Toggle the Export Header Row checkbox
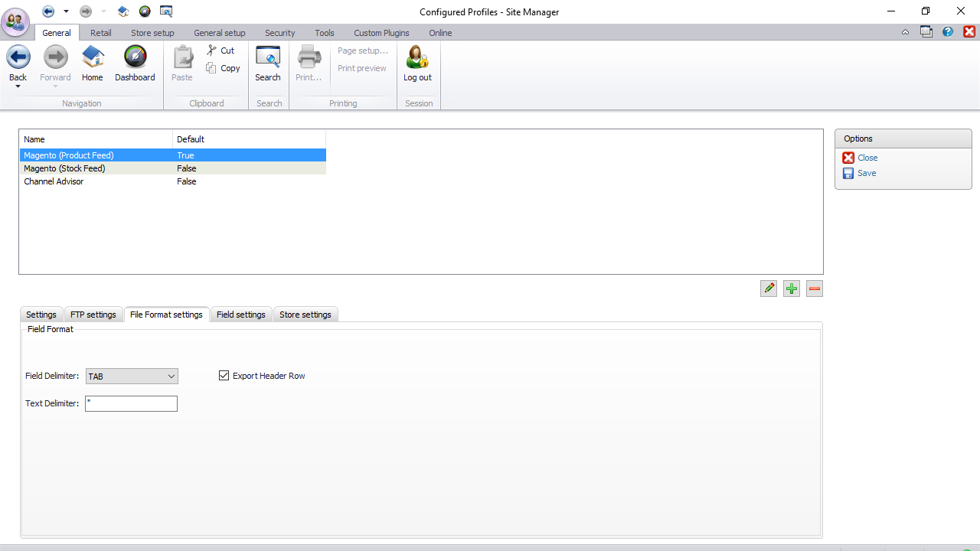Viewport: 980px width, 551px height. click(x=224, y=376)
